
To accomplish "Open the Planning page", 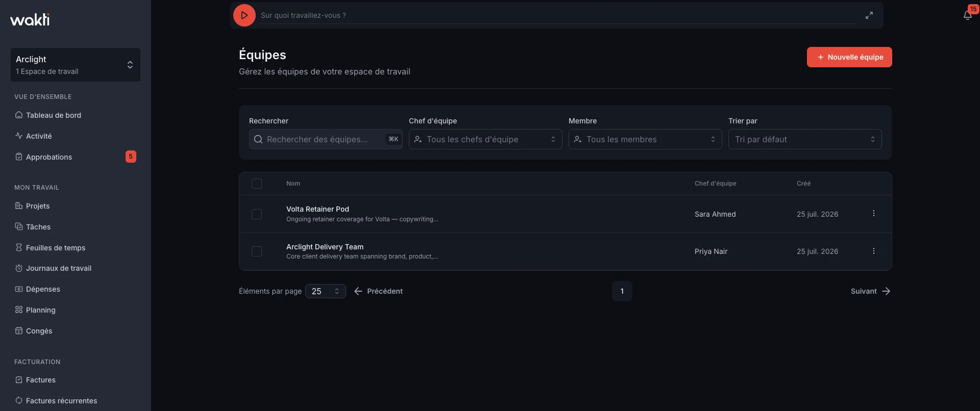I will pyautogui.click(x=76, y=310).
